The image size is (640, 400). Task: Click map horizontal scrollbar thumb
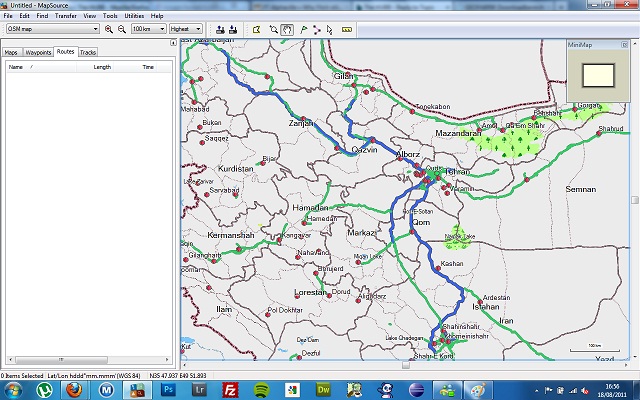pyautogui.click(x=406, y=364)
